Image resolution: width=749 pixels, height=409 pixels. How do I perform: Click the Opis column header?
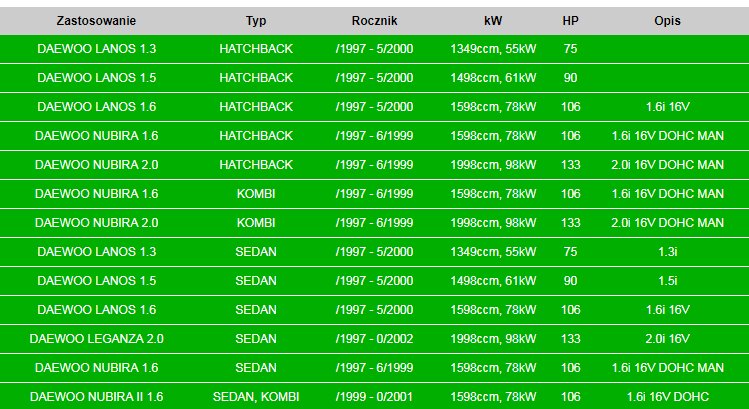(667, 20)
